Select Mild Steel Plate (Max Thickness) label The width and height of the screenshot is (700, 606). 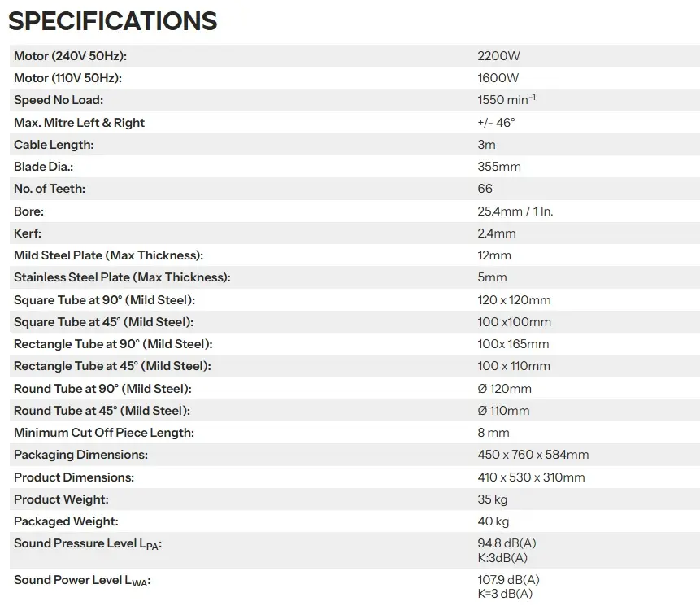tap(108, 255)
